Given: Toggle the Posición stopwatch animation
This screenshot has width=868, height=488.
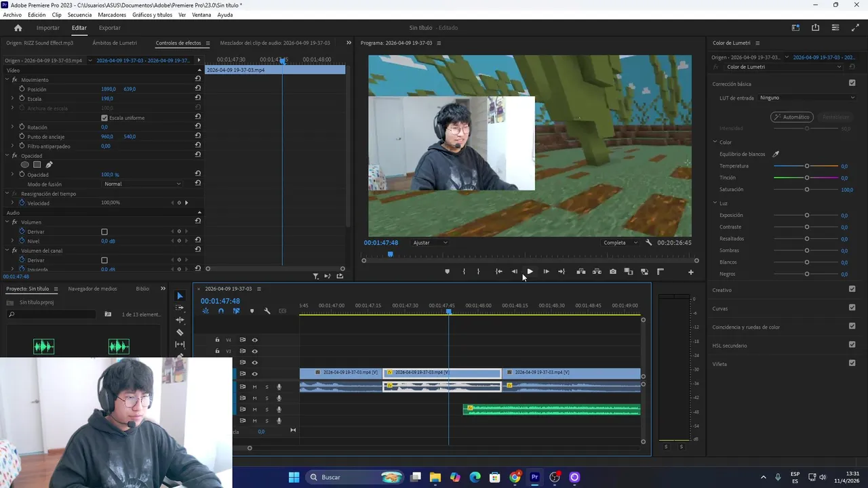Looking at the screenshot, I should click(22, 89).
